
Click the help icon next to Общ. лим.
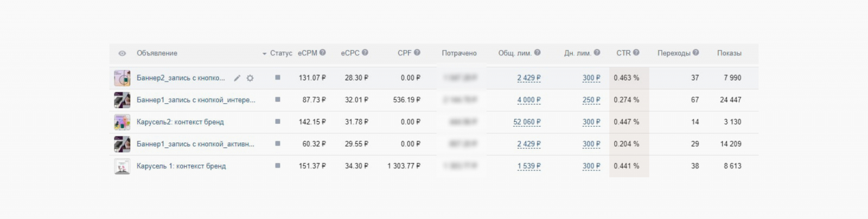pos(537,53)
